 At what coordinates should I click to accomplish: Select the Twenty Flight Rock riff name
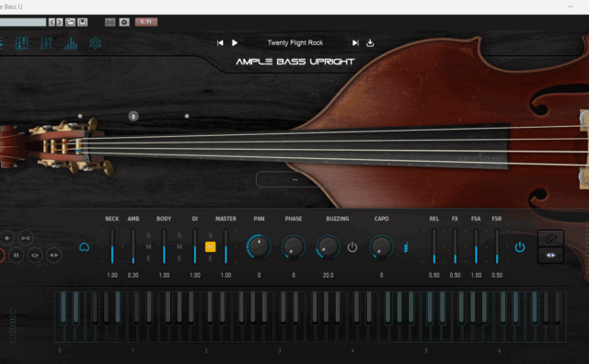click(x=295, y=43)
